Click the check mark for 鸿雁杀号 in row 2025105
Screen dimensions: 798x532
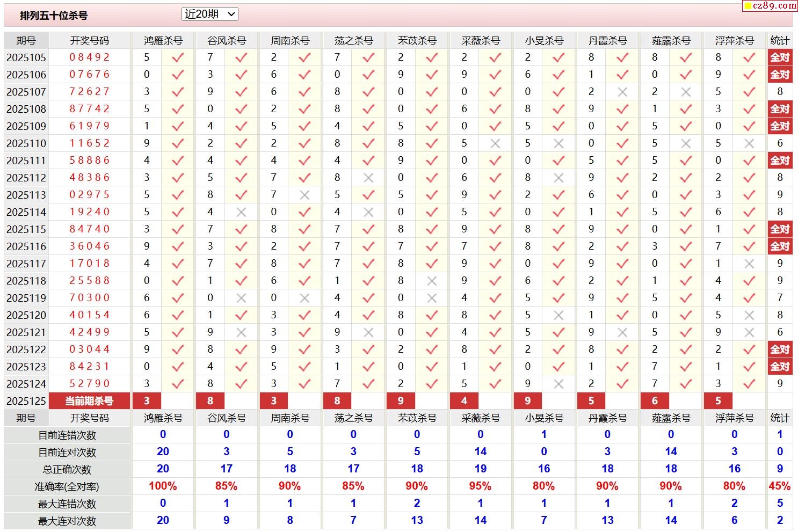pyautogui.click(x=178, y=57)
